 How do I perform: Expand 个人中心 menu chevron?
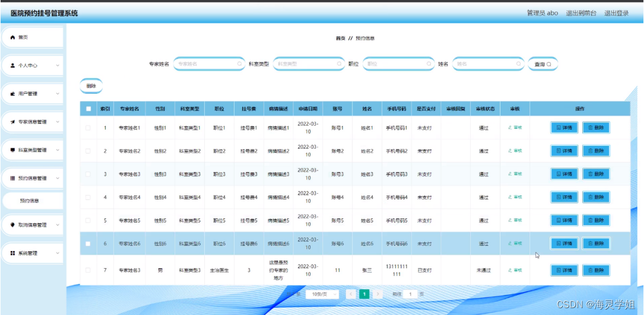(58, 65)
